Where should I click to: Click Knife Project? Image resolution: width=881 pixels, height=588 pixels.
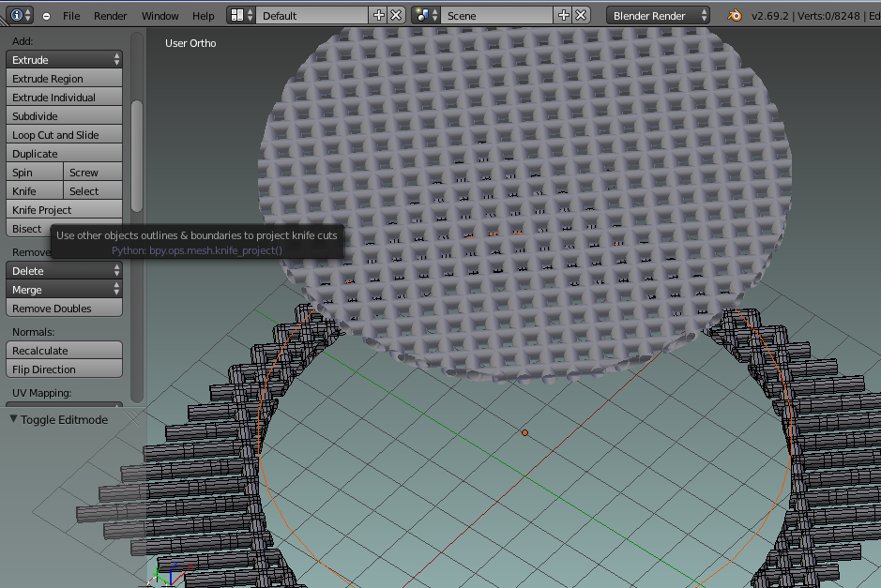coord(64,210)
